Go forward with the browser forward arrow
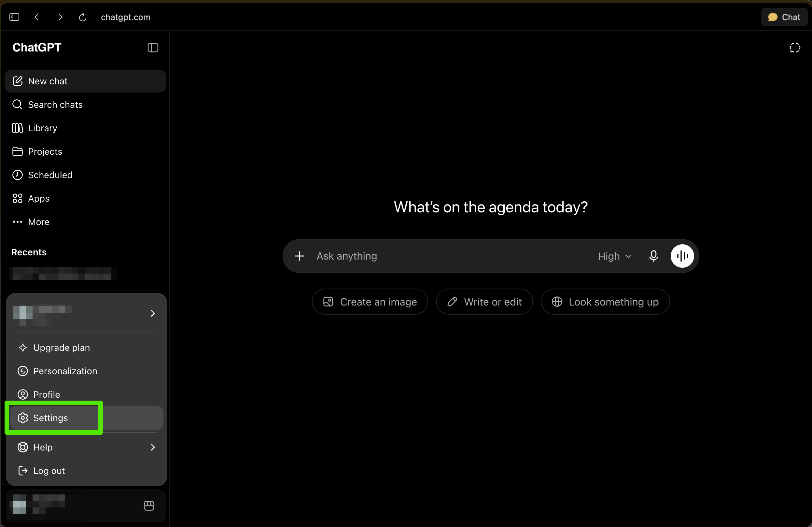This screenshot has width=812, height=527. [60, 17]
